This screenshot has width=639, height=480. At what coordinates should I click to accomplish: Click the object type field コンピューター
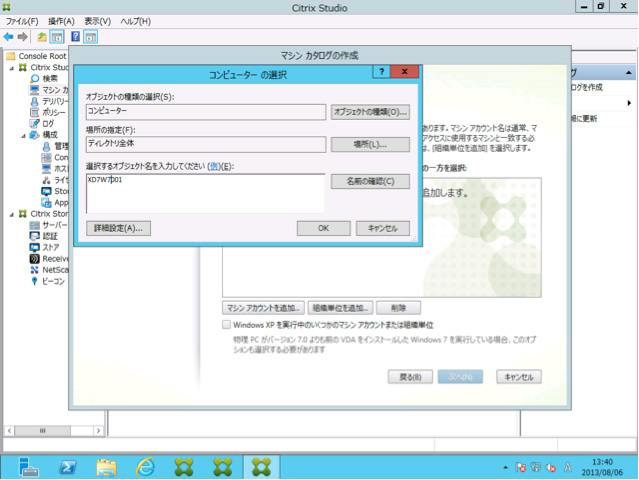click(206, 112)
